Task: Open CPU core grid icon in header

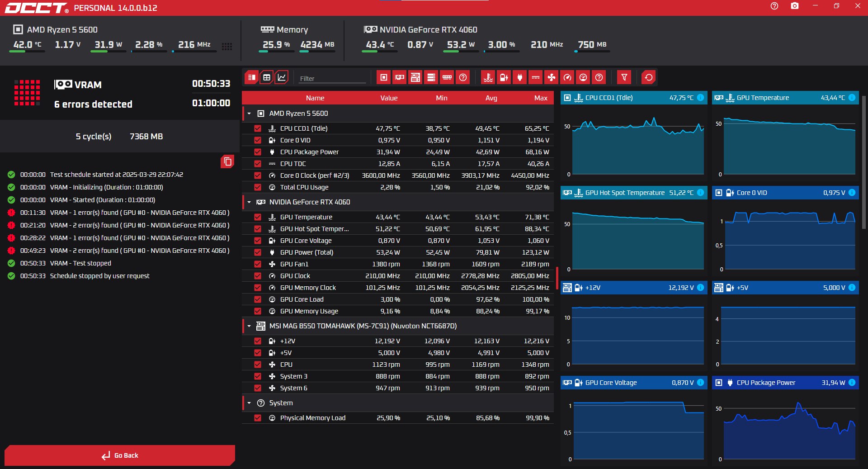Action: pos(227,47)
